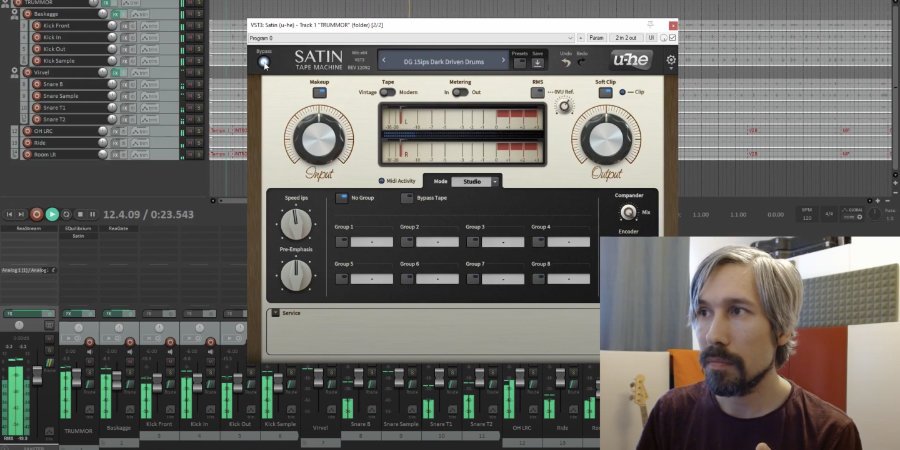Open FX chain on the OH LRC track
This screenshot has height=450, width=900.
click(x=115, y=131)
